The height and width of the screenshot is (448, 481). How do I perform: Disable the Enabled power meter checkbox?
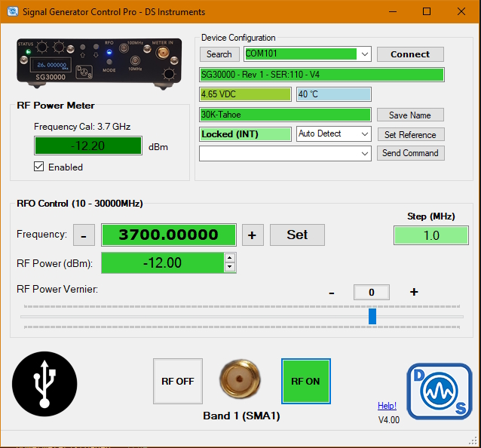click(x=39, y=167)
